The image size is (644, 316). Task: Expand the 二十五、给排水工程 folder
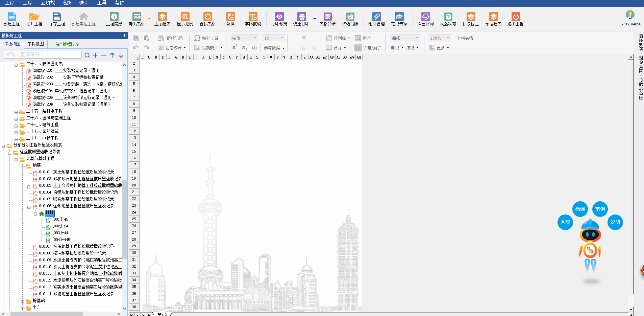(16, 112)
